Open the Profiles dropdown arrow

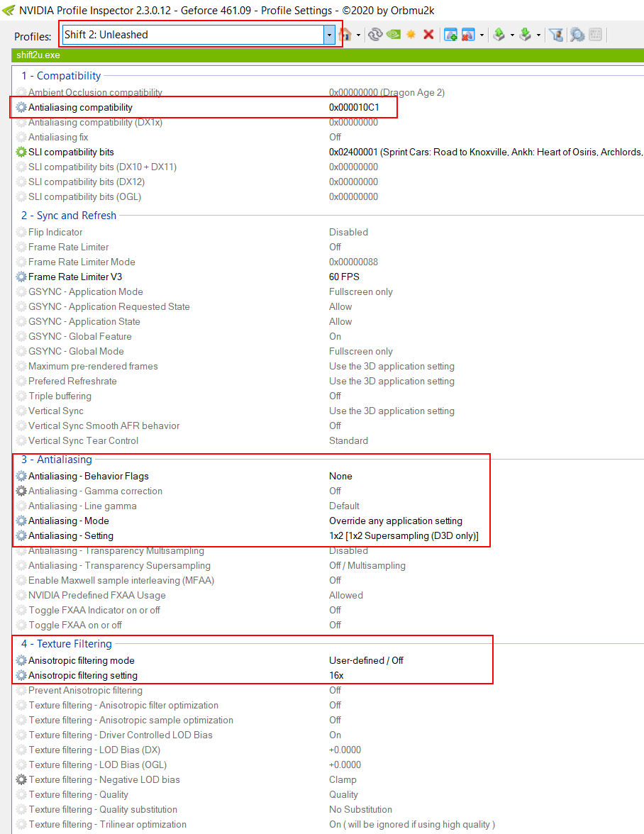click(328, 35)
